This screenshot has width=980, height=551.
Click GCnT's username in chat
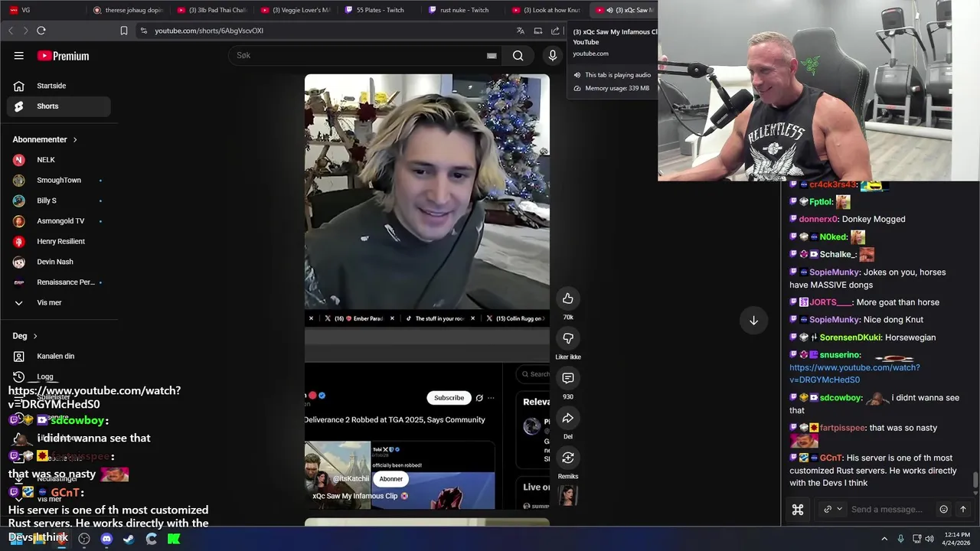831,458
